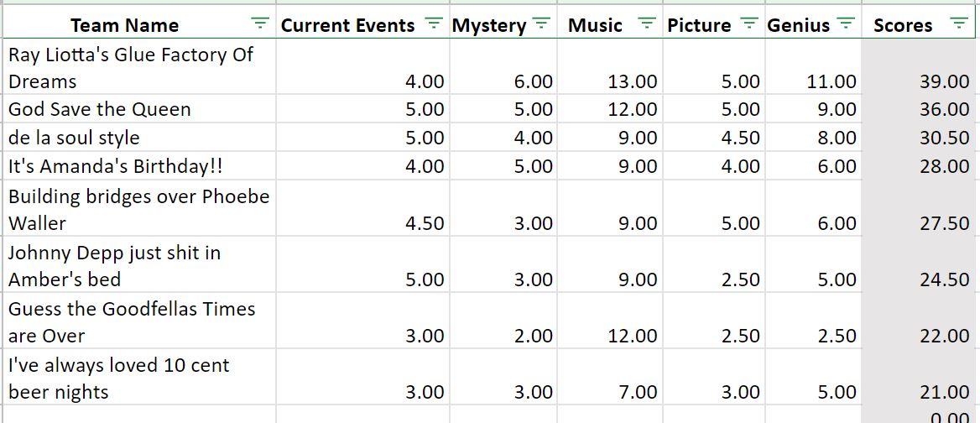980x423 pixels.
Task: Select the Scores header text
Action: coord(903,25)
